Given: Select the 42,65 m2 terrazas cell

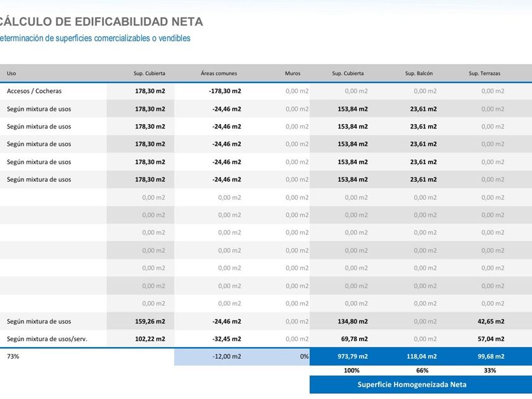Looking at the screenshot, I should coord(491,321).
